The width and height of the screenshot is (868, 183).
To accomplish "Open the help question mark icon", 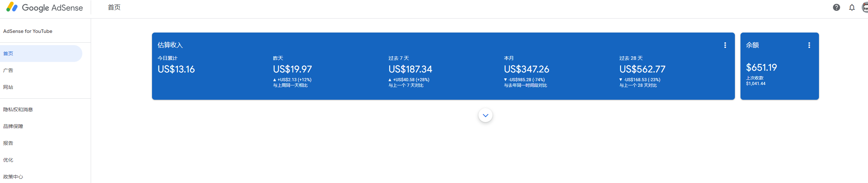I will tap(836, 7).
